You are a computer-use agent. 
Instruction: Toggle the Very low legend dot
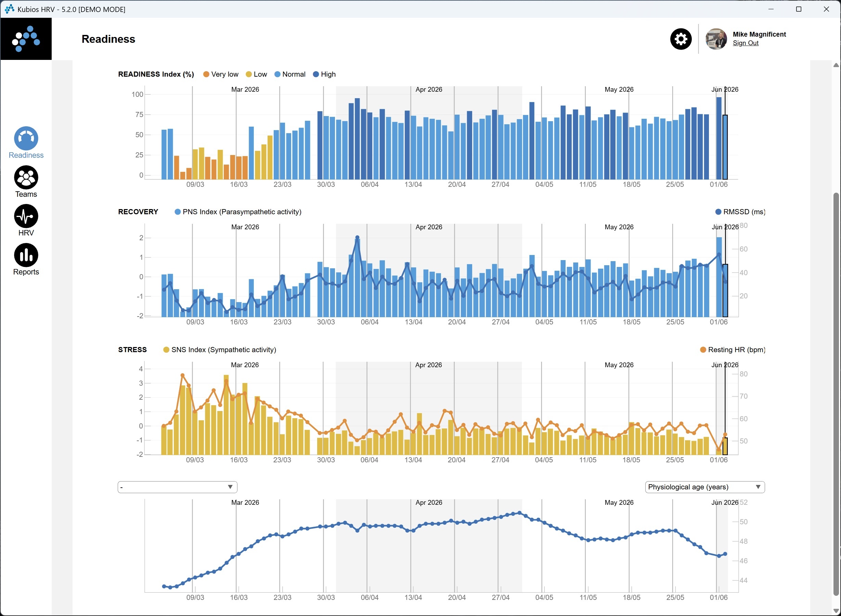(206, 75)
